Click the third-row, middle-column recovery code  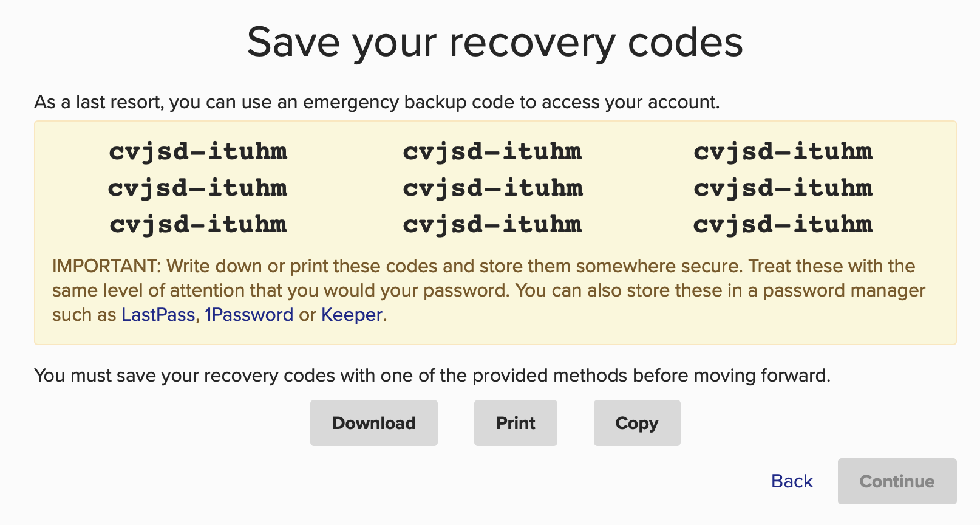pos(492,224)
